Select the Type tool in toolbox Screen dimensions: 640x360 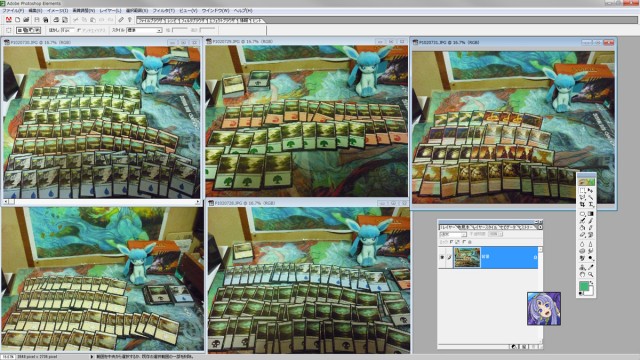click(x=591, y=204)
